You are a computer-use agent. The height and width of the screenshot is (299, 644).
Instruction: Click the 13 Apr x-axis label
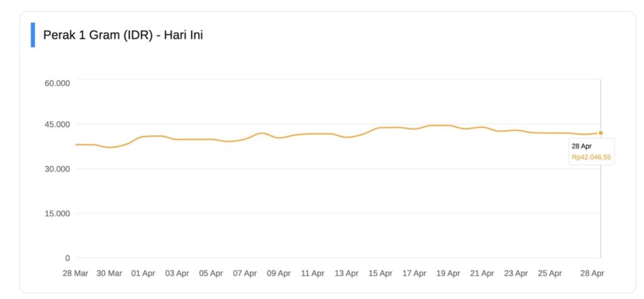point(347,273)
